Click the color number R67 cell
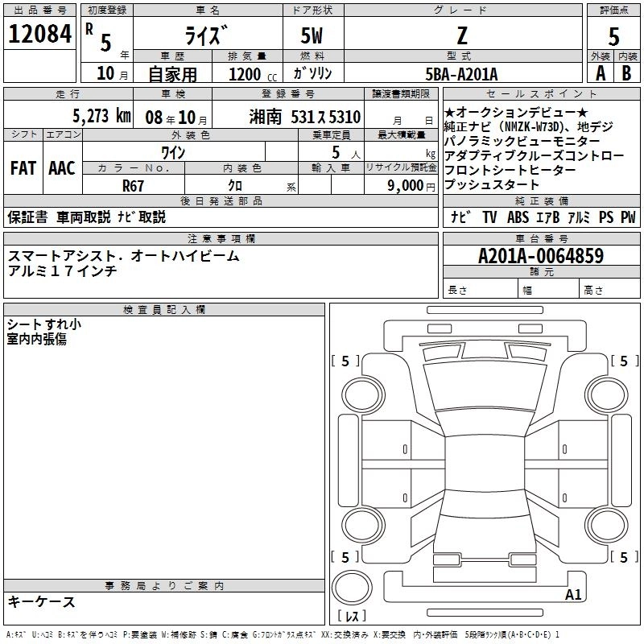 pos(134,185)
